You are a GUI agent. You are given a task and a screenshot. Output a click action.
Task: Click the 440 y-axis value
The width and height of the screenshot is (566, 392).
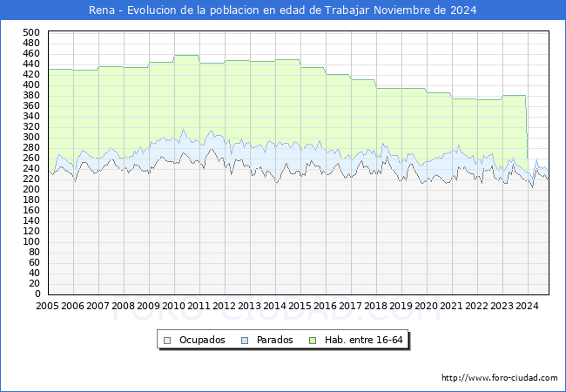(31, 64)
